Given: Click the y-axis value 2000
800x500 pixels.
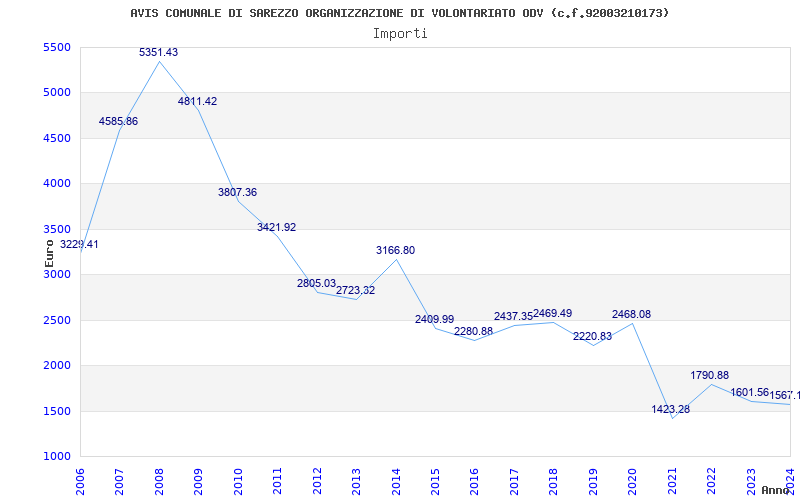Looking at the screenshot, I should (57, 366).
